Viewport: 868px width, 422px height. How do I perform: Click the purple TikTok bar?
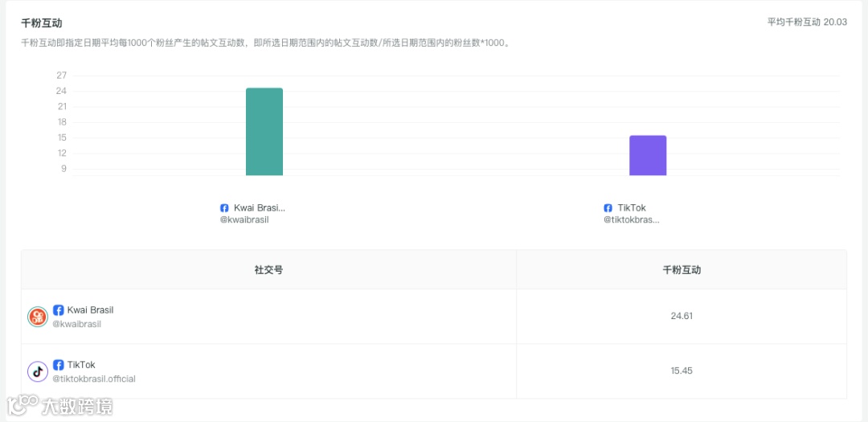tap(648, 156)
